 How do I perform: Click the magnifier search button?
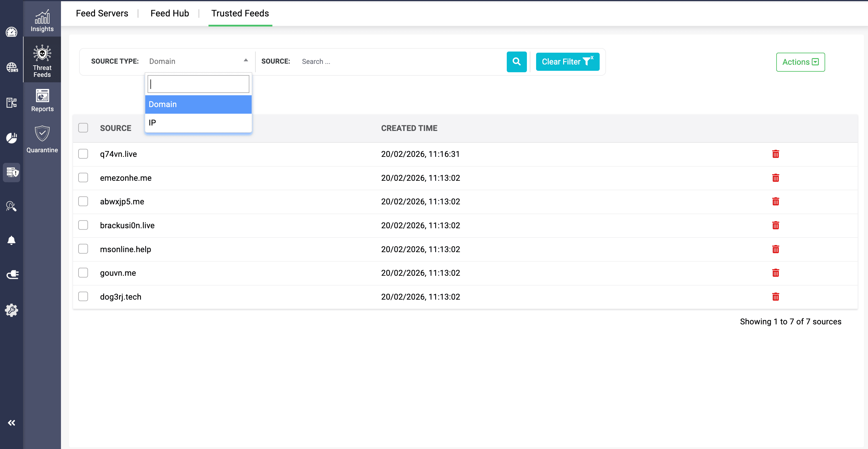point(516,62)
